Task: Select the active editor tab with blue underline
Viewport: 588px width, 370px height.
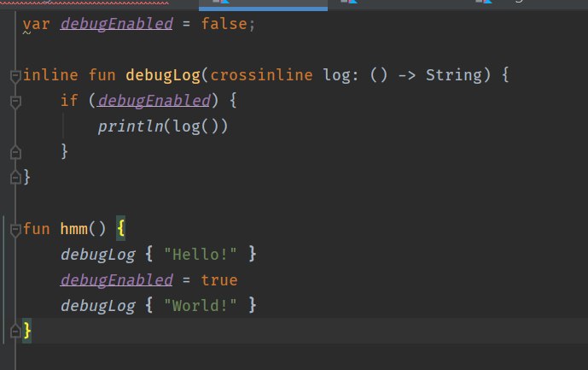Action: (x=263, y=4)
